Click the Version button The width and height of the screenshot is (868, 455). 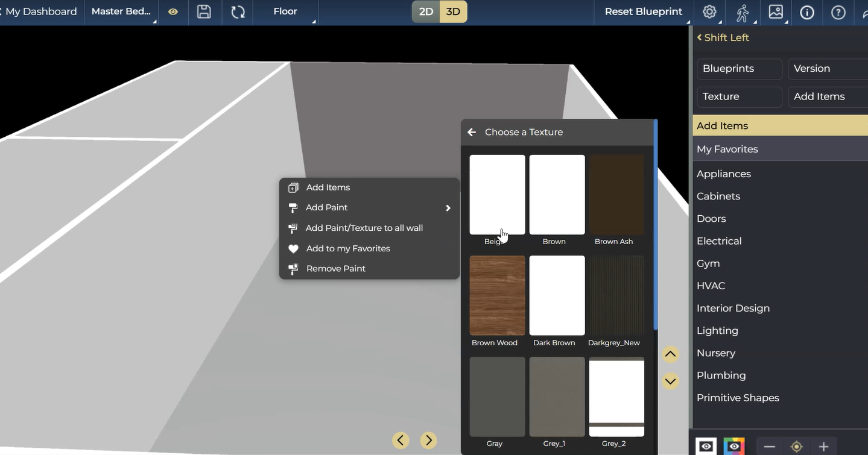pyautogui.click(x=828, y=69)
